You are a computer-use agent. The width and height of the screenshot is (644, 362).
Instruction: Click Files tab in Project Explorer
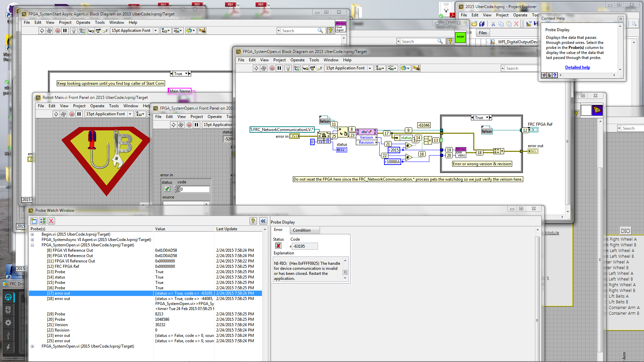pos(483,33)
